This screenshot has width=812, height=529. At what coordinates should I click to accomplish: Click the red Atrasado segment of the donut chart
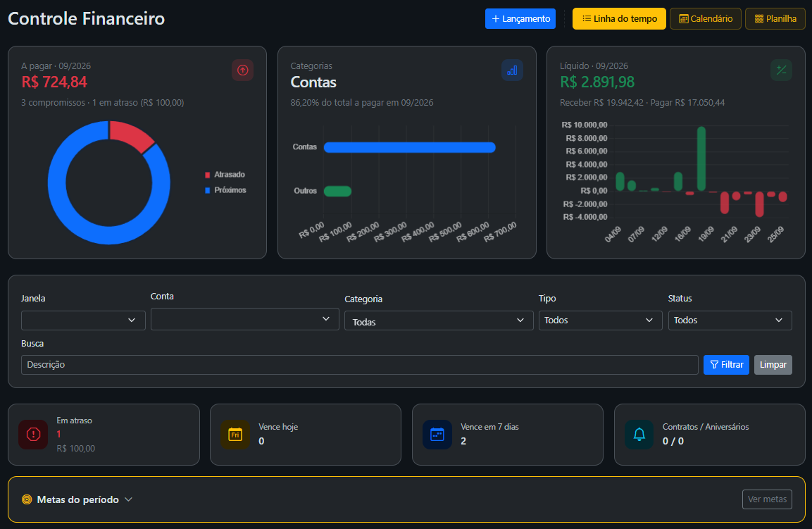pyautogui.click(x=130, y=135)
